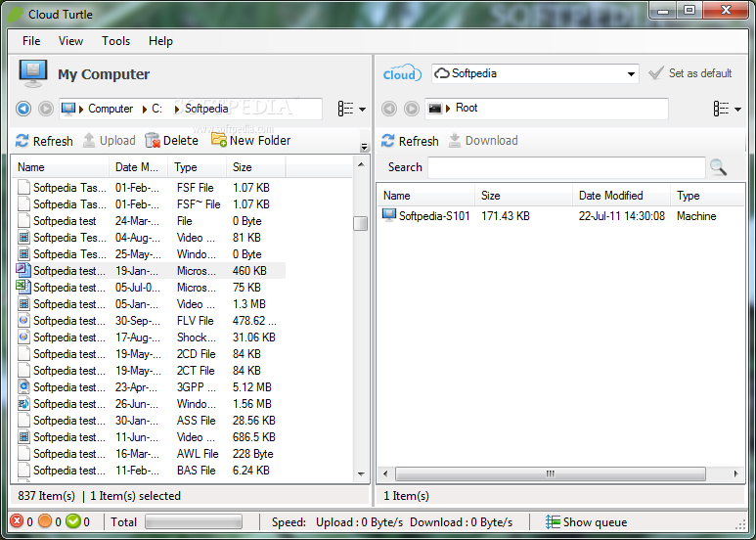756x540 pixels.
Task: Click the local list scroll down arrow
Action: coord(361,473)
